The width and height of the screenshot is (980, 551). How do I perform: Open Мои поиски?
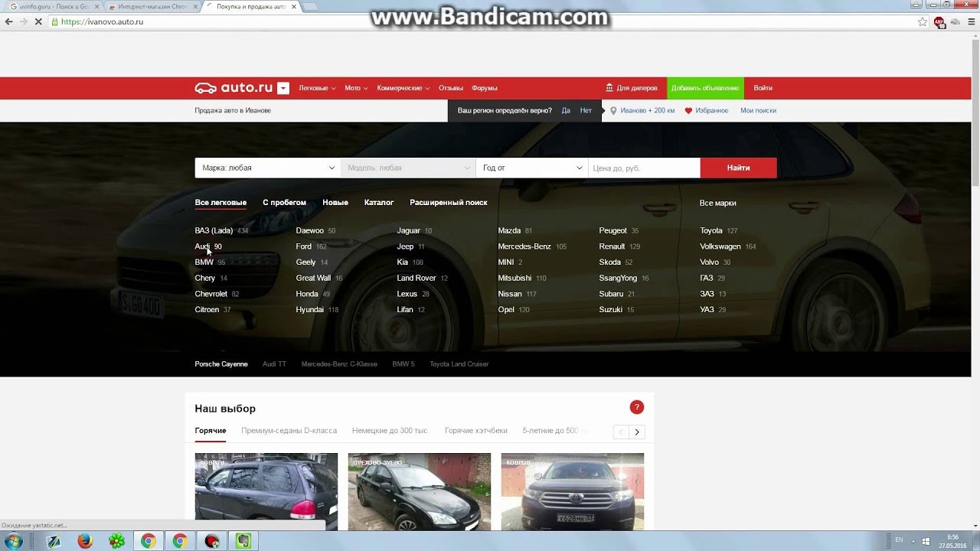[x=758, y=110]
